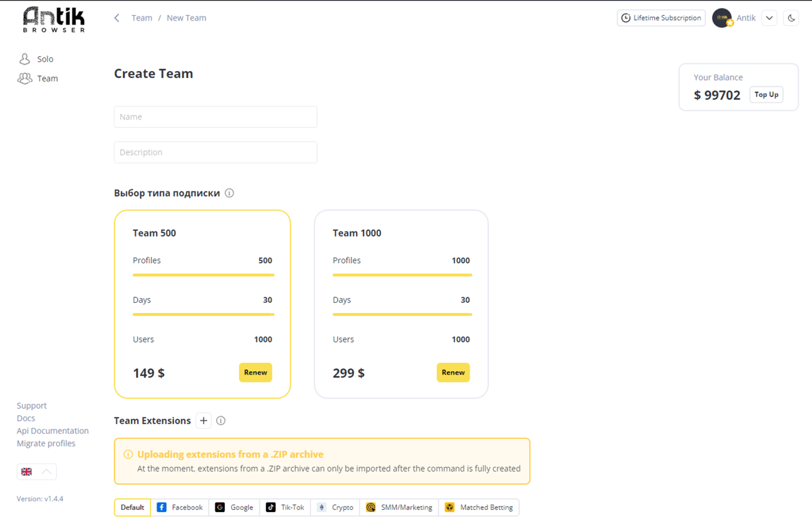Image resolution: width=812 pixels, height=525 pixels.
Task: Select the Team 500 subscription card title
Action: coord(154,233)
